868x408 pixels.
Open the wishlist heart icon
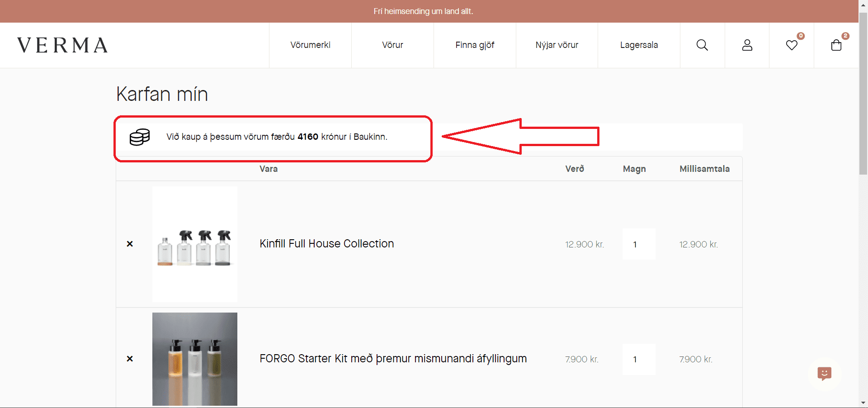pos(792,45)
